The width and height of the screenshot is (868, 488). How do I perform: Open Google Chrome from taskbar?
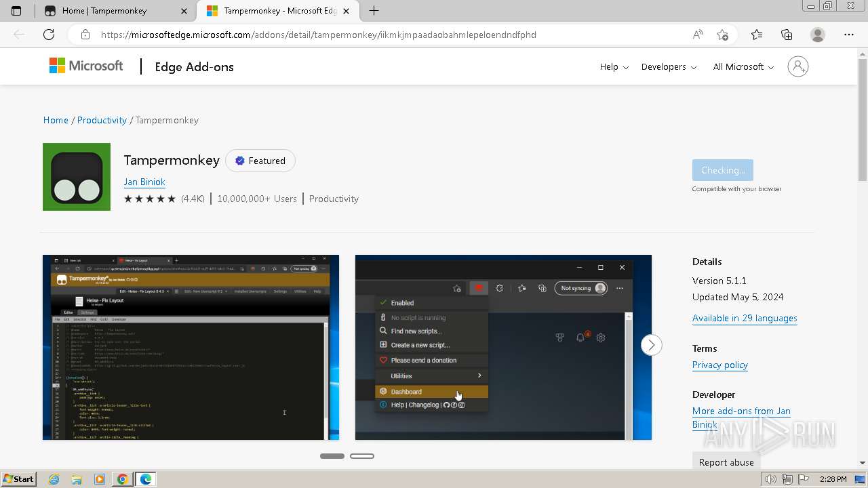coord(122,479)
